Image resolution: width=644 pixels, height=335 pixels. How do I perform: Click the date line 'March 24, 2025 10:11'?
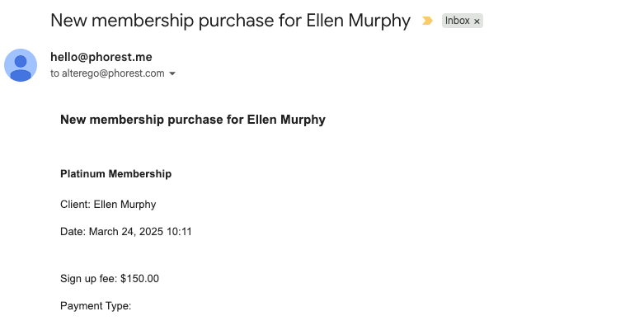125,232
